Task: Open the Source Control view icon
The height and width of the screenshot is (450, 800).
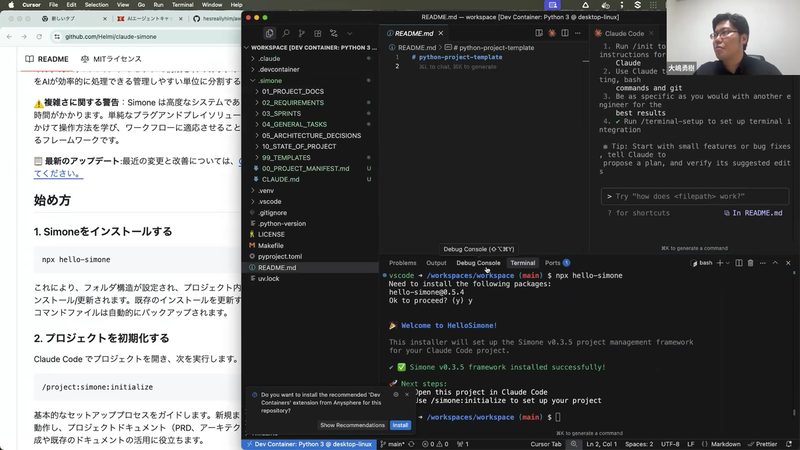Action: [x=302, y=33]
